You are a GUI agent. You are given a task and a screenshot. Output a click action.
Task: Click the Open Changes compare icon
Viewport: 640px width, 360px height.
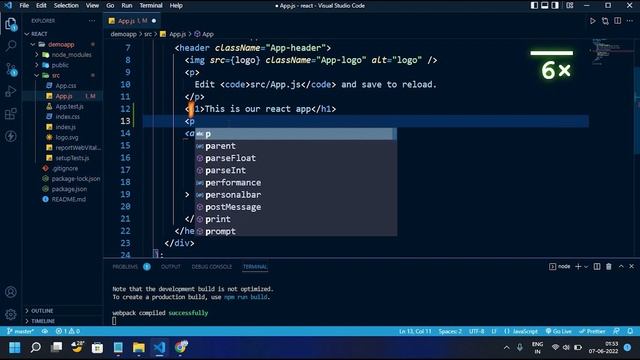[605, 21]
